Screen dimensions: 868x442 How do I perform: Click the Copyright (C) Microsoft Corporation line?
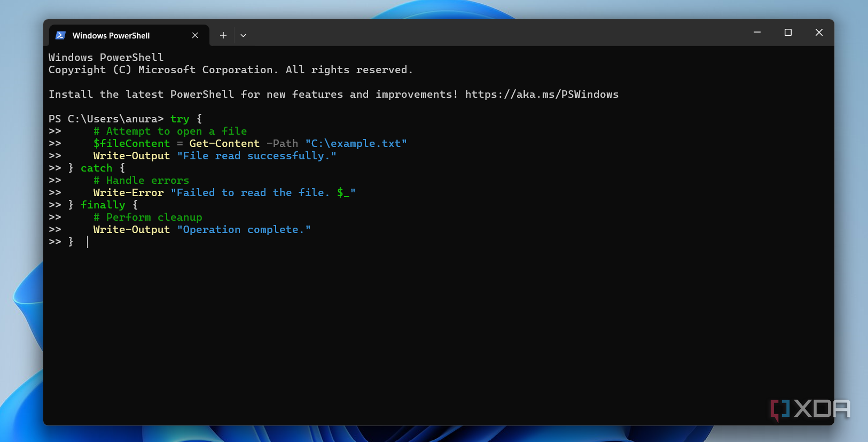tap(231, 70)
